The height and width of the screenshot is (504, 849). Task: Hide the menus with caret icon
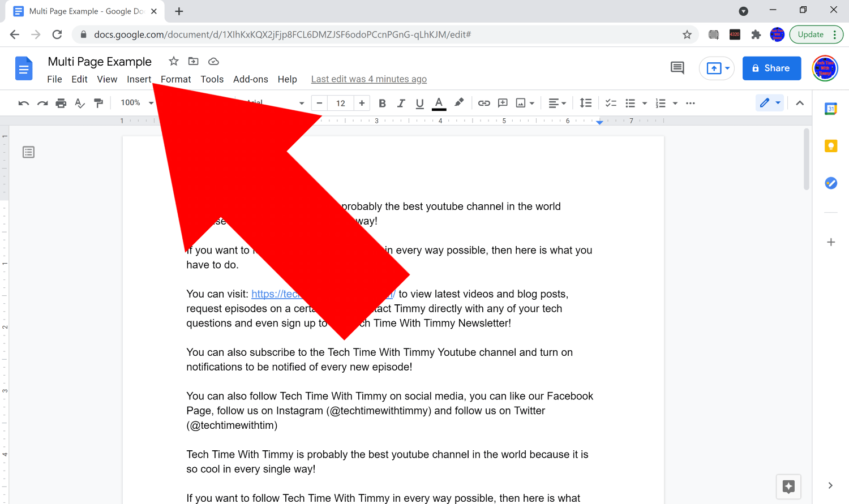(x=800, y=103)
